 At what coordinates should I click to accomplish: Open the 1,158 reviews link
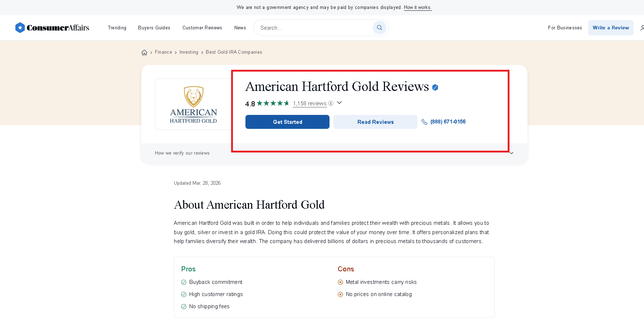pos(310,103)
